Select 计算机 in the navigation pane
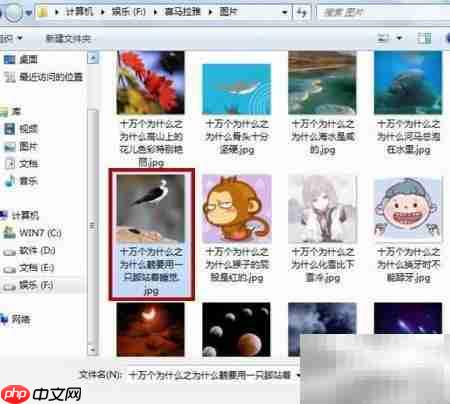Image resolution: width=450 pixels, height=404 pixels. 20,215
